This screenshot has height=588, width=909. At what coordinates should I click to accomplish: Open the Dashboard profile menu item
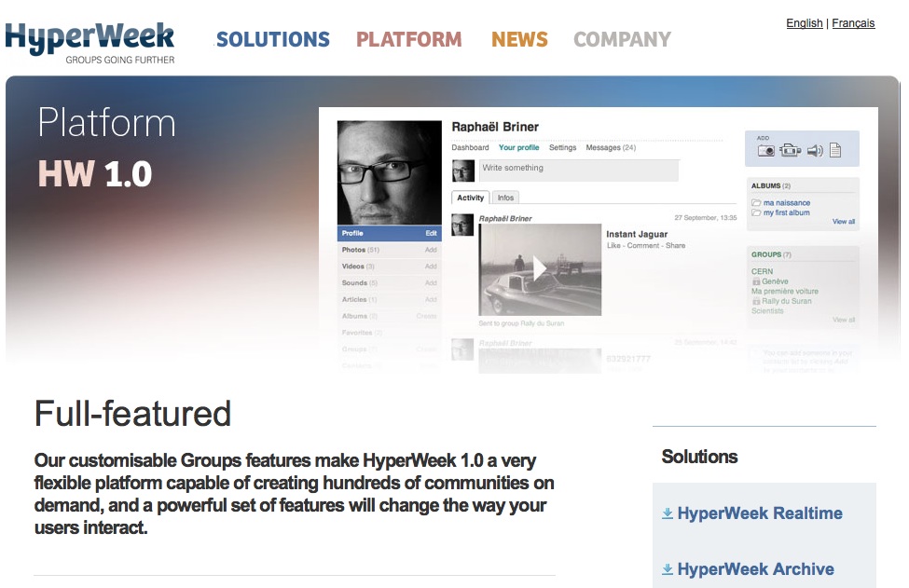pos(470,148)
